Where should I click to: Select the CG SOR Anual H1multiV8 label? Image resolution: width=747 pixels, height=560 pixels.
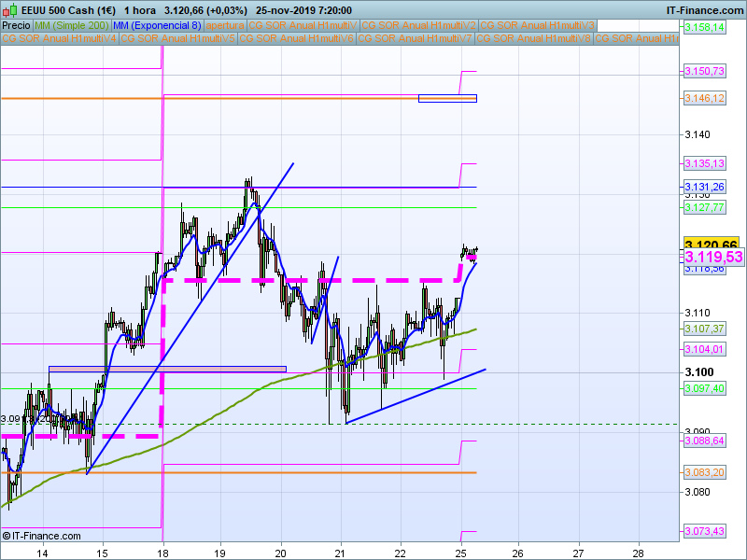click(x=533, y=38)
